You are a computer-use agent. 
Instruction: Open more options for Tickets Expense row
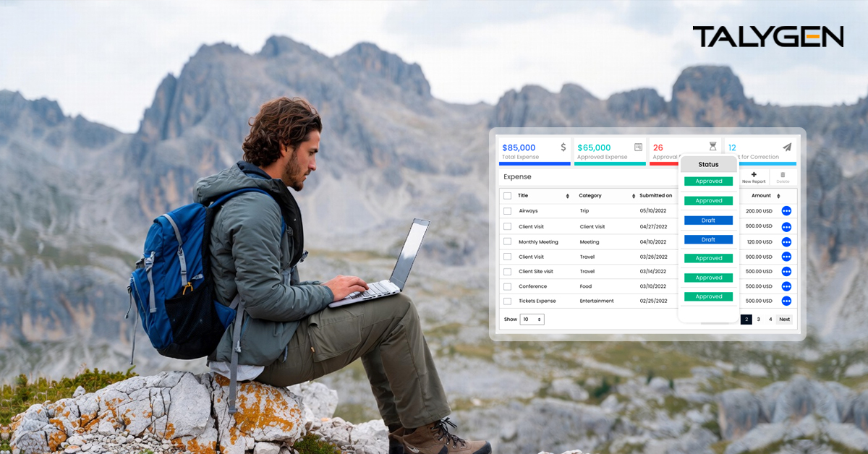[786, 301]
